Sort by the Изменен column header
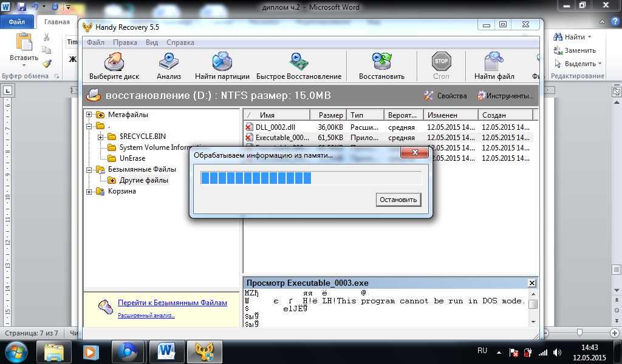 click(451, 115)
